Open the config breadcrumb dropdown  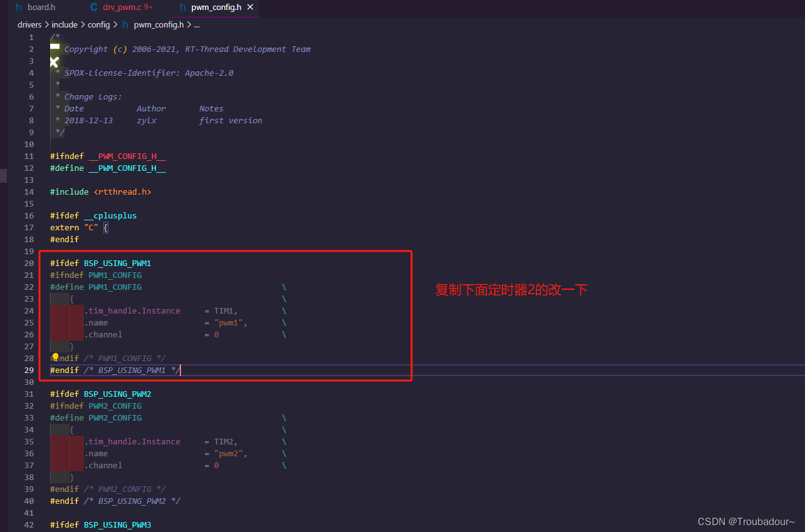click(x=98, y=24)
